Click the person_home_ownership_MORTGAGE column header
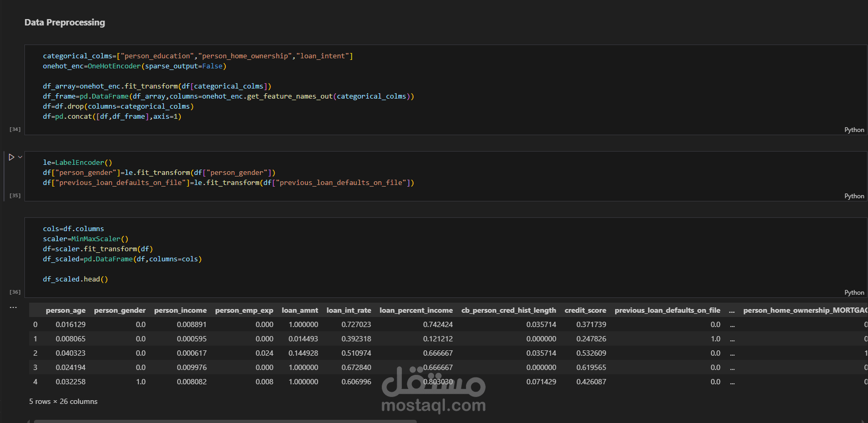Viewport: 868px width, 423px height. coord(805,310)
